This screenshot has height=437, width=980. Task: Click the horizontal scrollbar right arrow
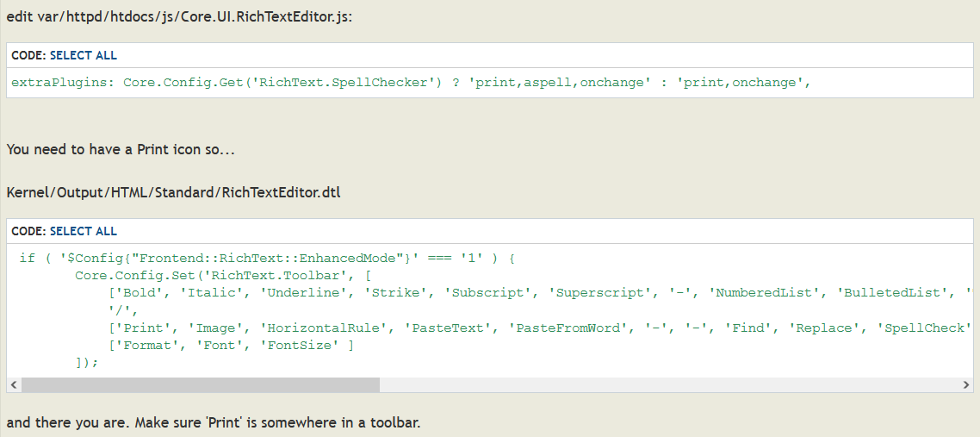[x=966, y=384]
